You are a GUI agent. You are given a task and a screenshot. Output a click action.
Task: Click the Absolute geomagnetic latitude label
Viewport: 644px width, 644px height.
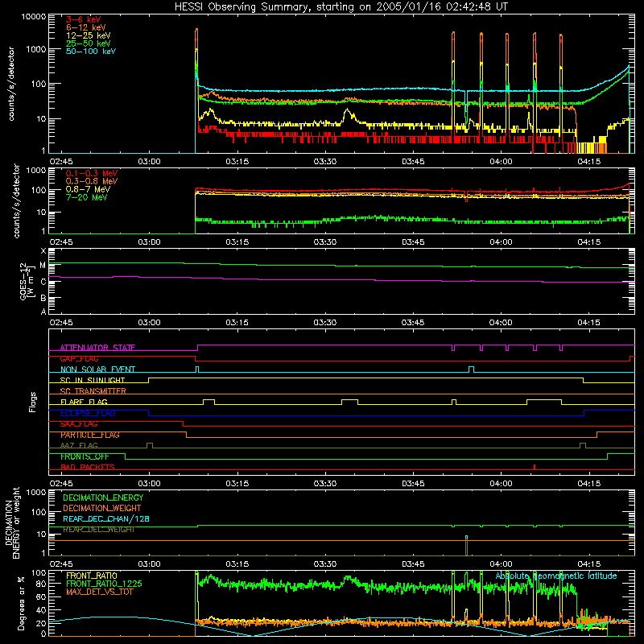[556, 576]
